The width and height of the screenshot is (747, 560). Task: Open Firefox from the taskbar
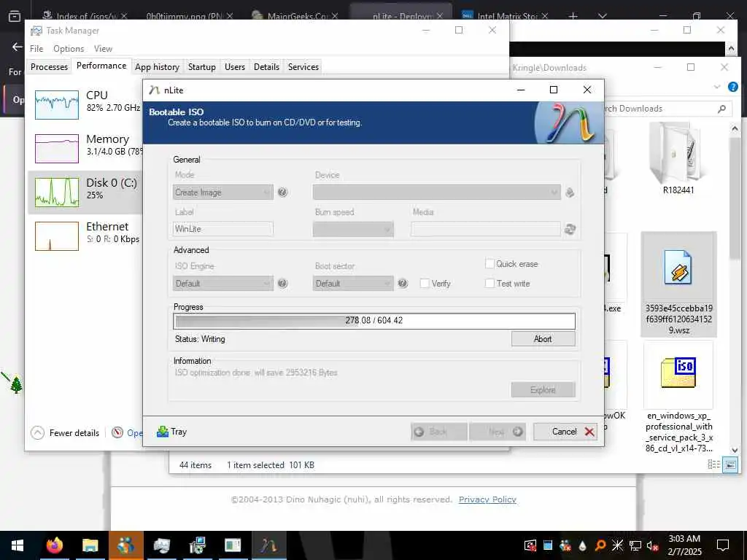pos(54,545)
